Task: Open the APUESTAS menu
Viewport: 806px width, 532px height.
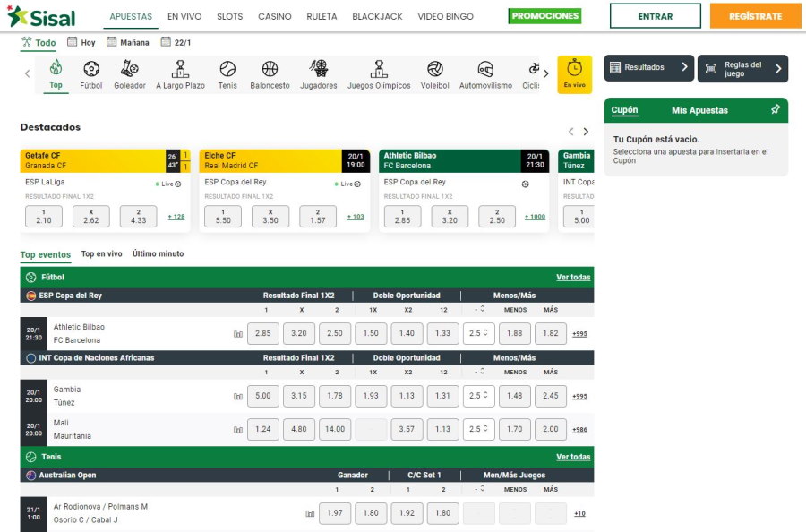Action: 131,16
